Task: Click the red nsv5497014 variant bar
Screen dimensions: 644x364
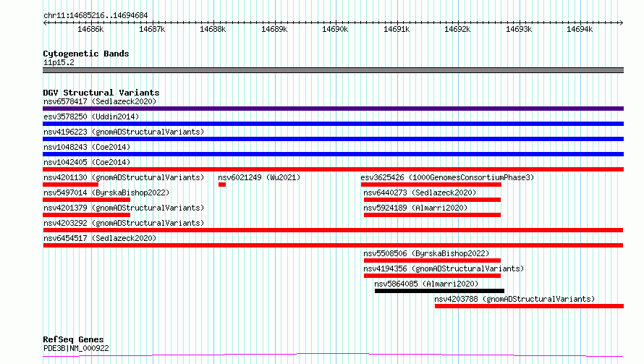Action: [86, 200]
